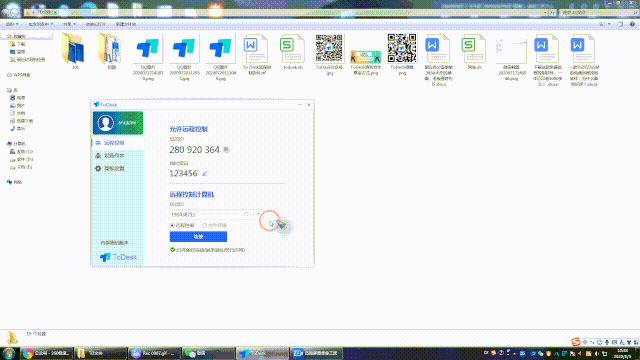
Task: Select the todesk.xls spreadsheet file icon
Action: coord(293,52)
